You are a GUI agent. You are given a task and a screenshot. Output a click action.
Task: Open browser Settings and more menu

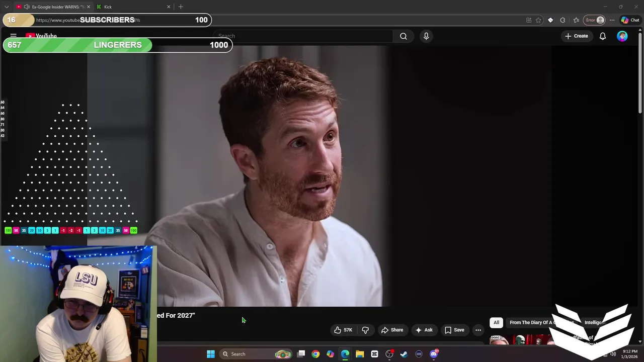(x=612, y=20)
